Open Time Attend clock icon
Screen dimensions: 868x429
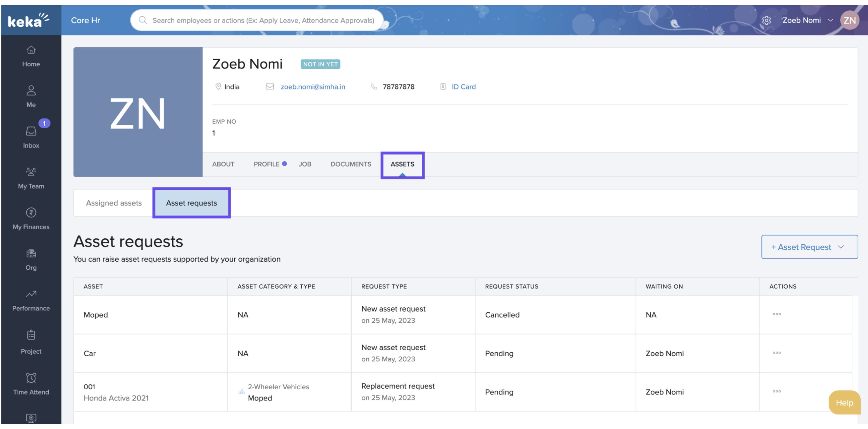[31, 384]
